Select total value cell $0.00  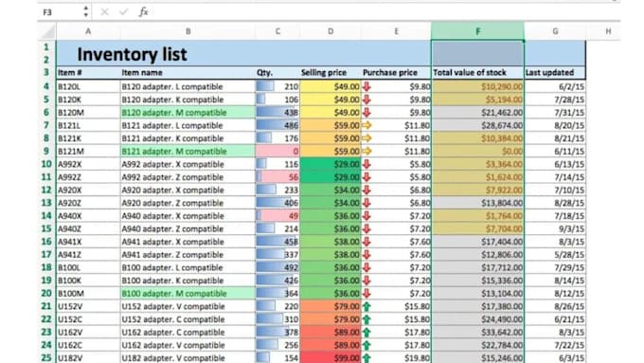477,151
